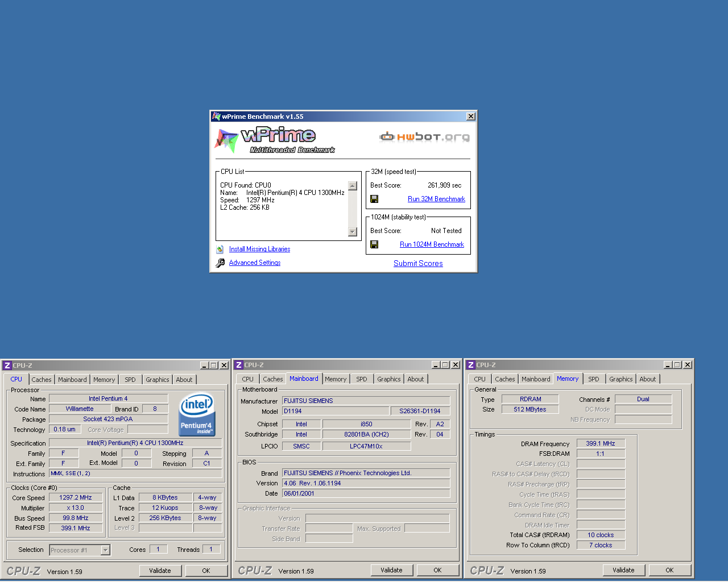Switch to Graphics tab in left CPU-Z window
The width and height of the screenshot is (728, 582).
(x=158, y=380)
